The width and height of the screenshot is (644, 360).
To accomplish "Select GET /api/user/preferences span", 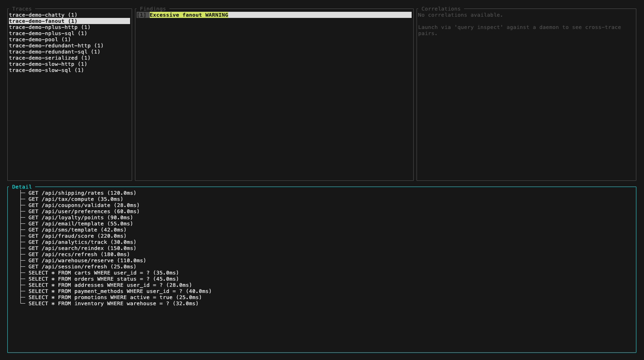I will click(x=84, y=211).
